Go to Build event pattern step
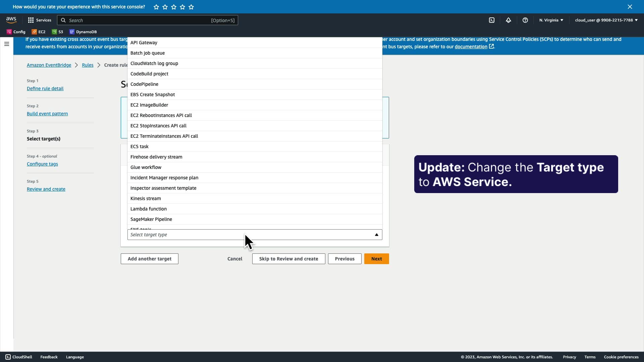The height and width of the screenshot is (362, 644). pyautogui.click(x=47, y=114)
